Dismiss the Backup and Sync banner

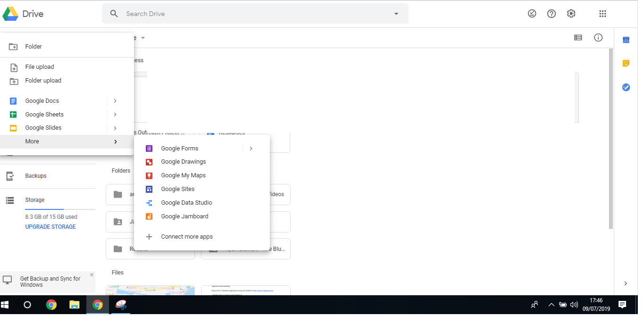(92, 274)
